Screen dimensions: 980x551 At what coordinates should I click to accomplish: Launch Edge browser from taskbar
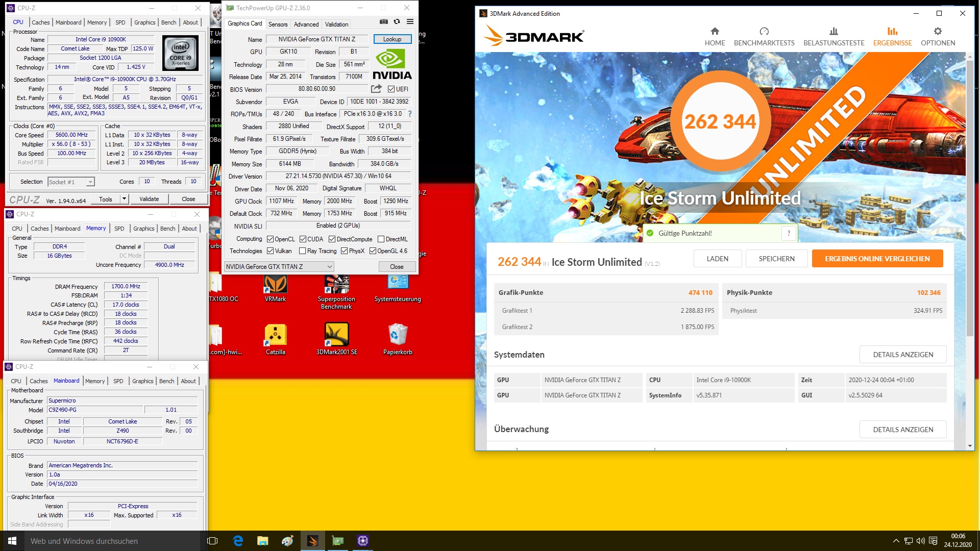coord(238,541)
